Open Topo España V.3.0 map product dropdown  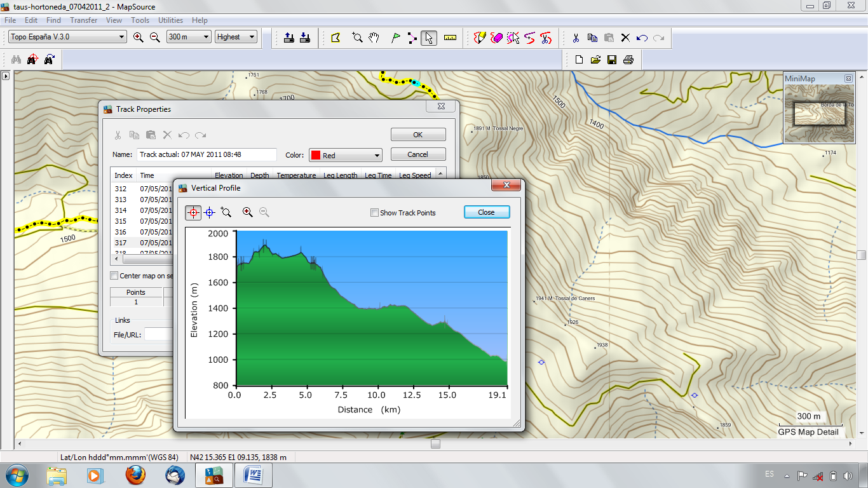[x=68, y=37]
